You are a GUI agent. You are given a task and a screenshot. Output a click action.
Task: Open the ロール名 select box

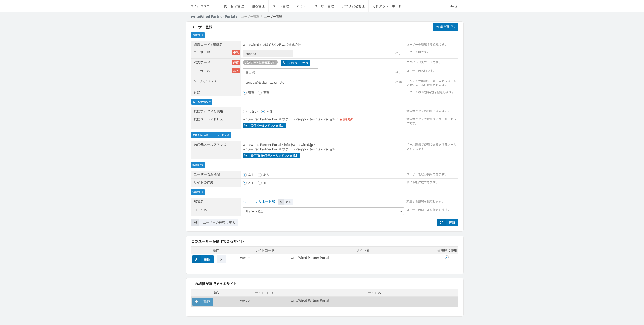[323, 211]
